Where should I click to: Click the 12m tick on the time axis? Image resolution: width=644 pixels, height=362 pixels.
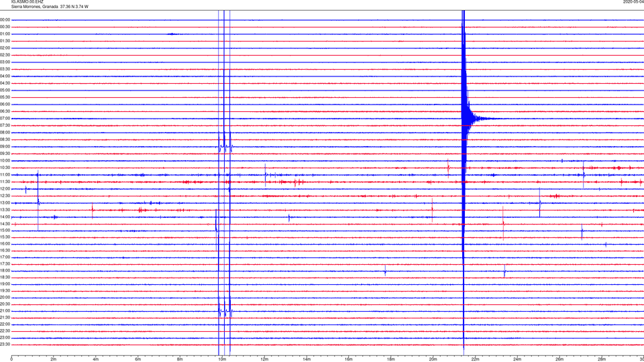(x=264, y=359)
